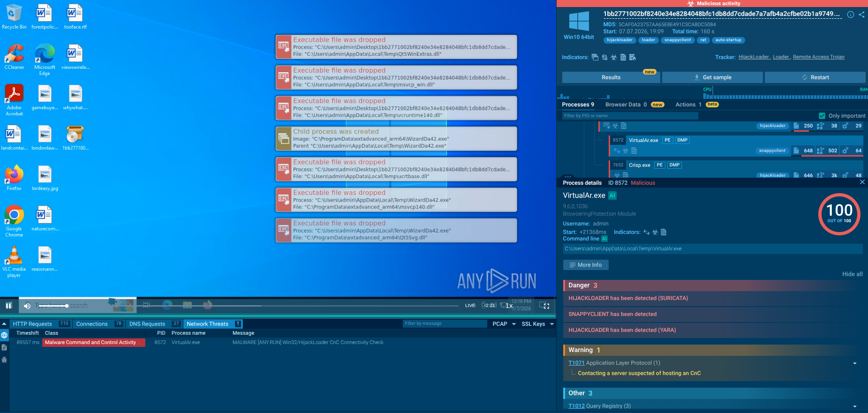Click the biohazard Indicators icon

coord(613,57)
